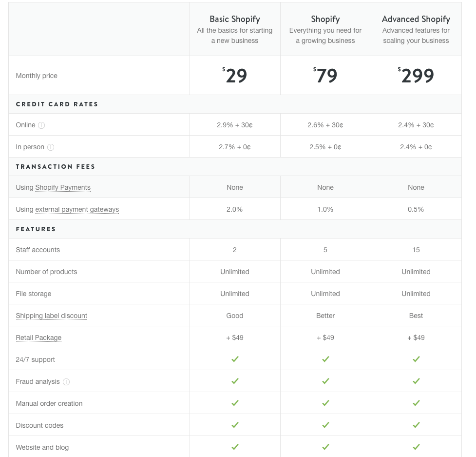
Task: Open the Shopify Payments link
Action: click(x=63, y=187)
